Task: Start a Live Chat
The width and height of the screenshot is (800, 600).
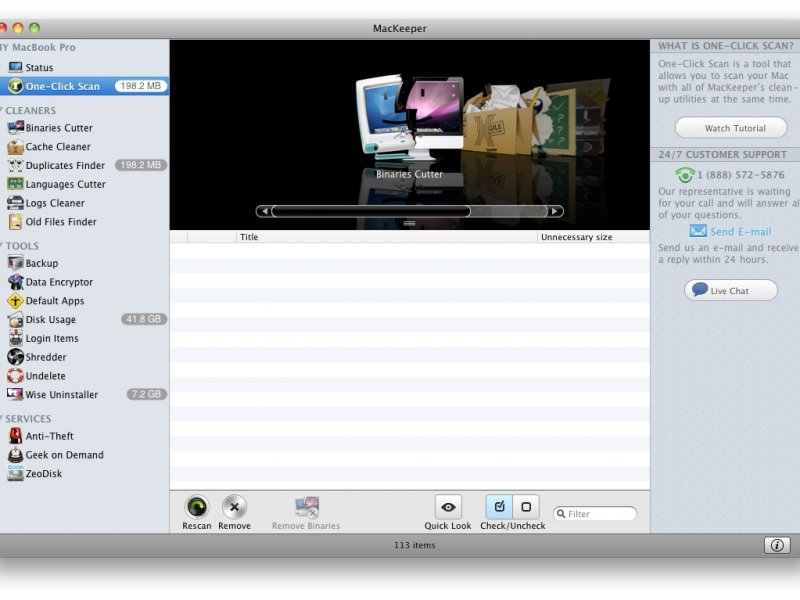Action: [x=731, y=291]
